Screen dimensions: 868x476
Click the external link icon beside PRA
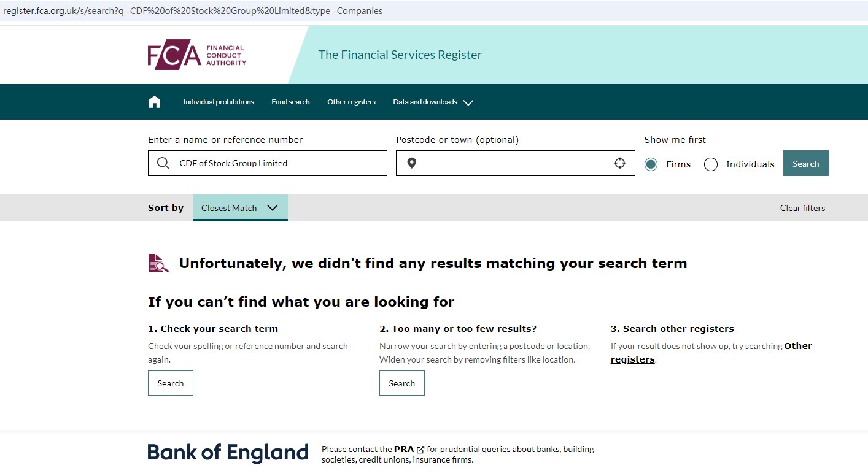420,450
